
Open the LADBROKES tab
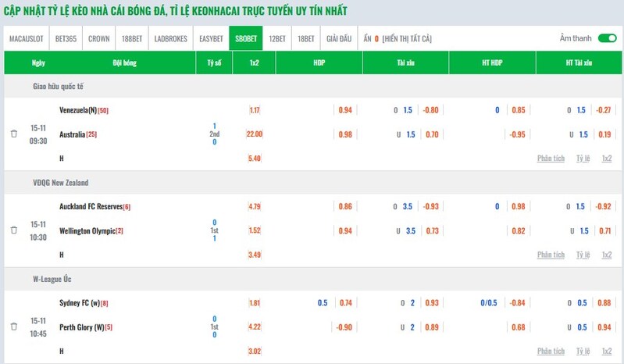coord(170,38)
